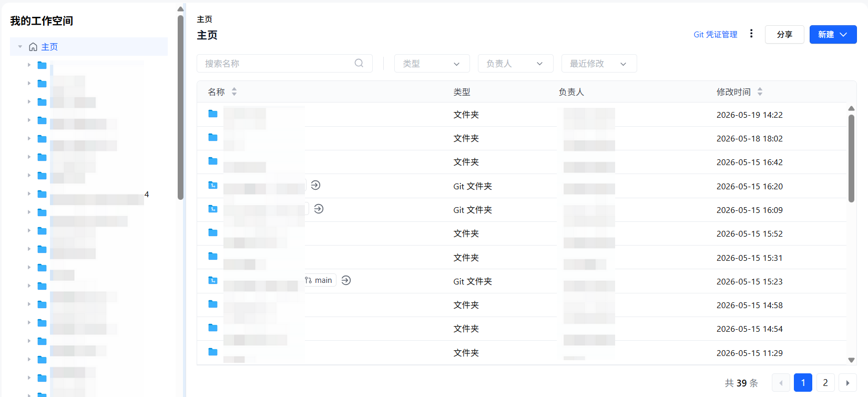Click timestamp 2026-05-15 16:09
This screenshot has height=397, width=868.
(x=749, y=210)
